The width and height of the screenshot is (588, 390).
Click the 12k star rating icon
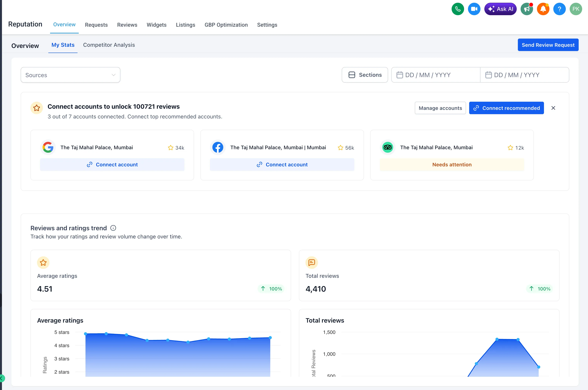pos(510,148)
